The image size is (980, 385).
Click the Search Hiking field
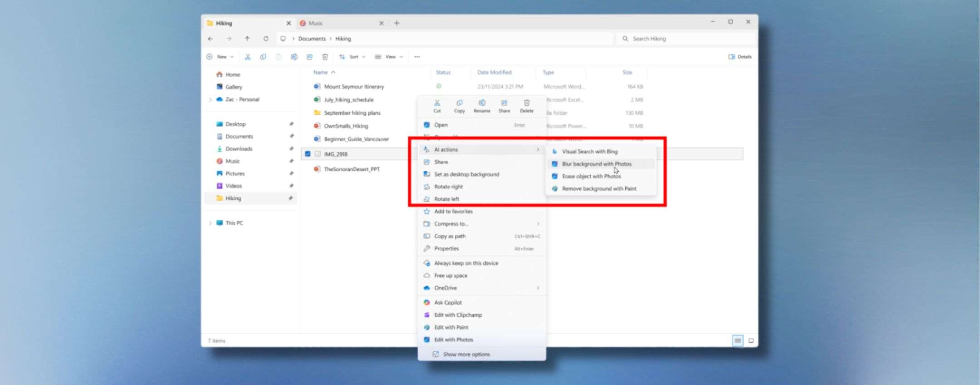(x=685, y=39)
